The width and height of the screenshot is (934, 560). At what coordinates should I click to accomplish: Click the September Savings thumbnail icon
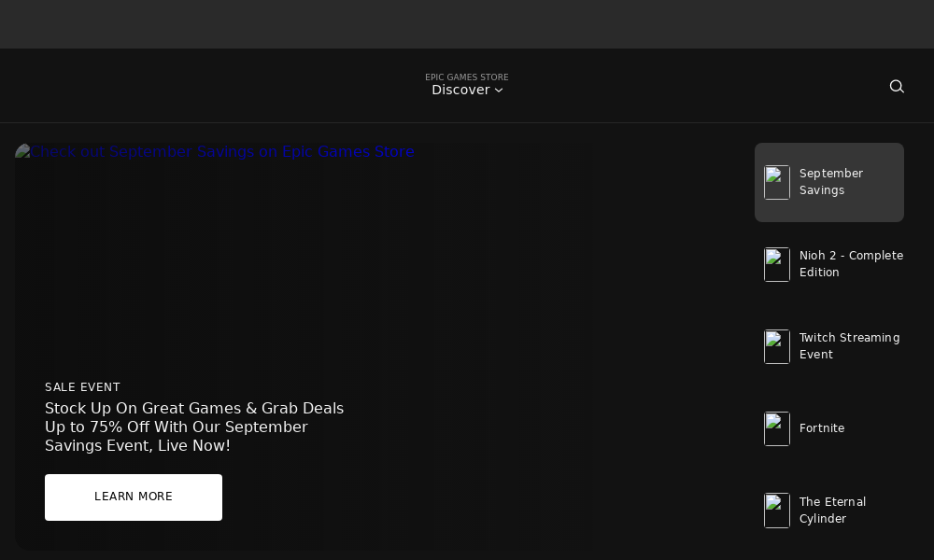tap(777, 183)
